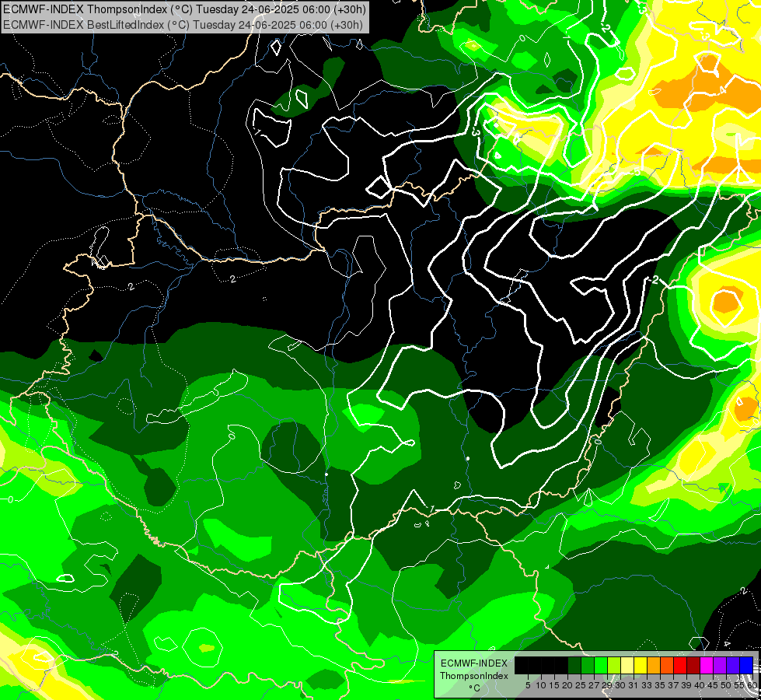The image size is (761, 700).
Task: Click the legend scale value 33
Action: 647,685
